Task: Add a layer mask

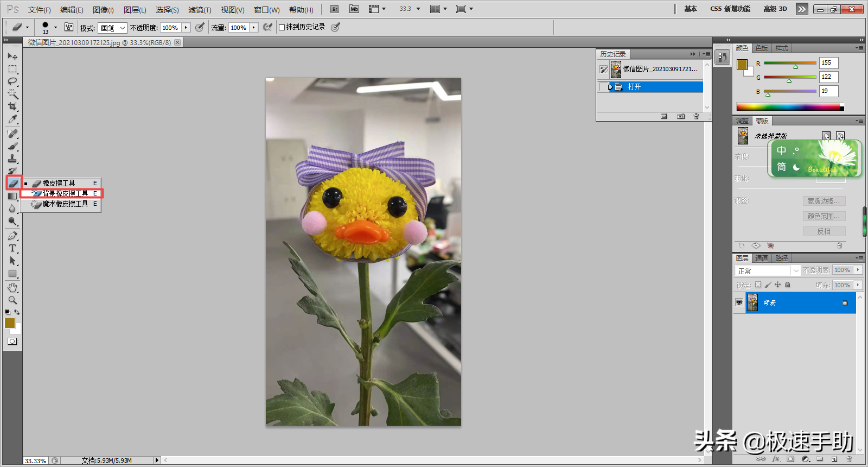Action: (790, 459)
